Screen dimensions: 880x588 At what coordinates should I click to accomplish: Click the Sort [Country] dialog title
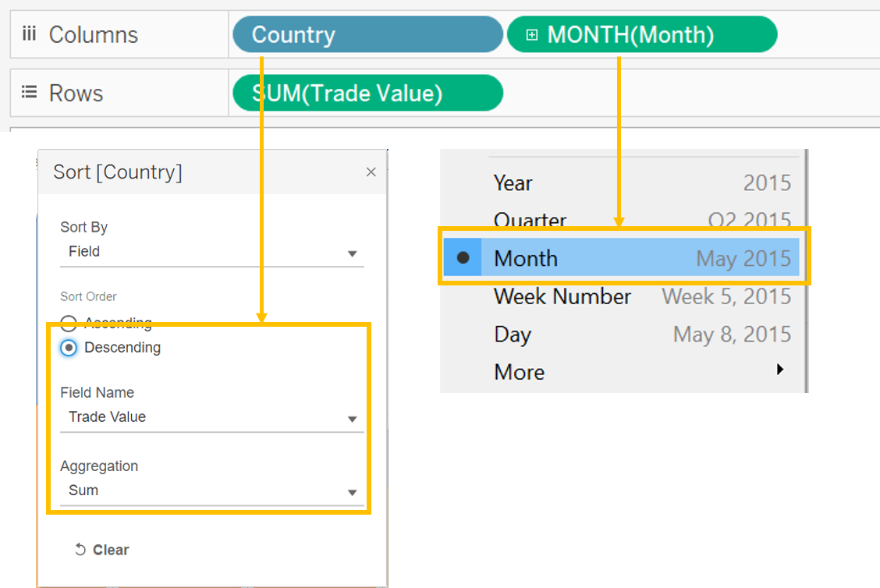(x=118, y=172)
